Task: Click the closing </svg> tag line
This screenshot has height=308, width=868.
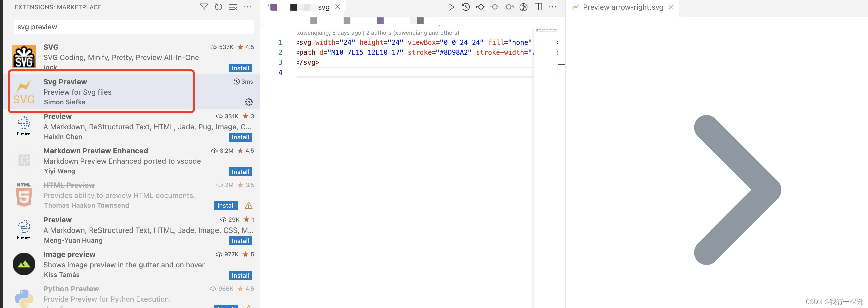Action: [x=308, y=62]
